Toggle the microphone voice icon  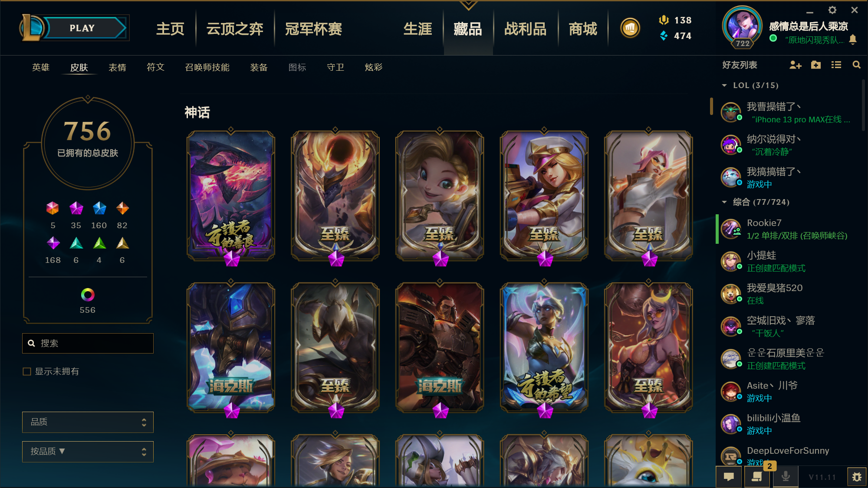tap(786, 477)
